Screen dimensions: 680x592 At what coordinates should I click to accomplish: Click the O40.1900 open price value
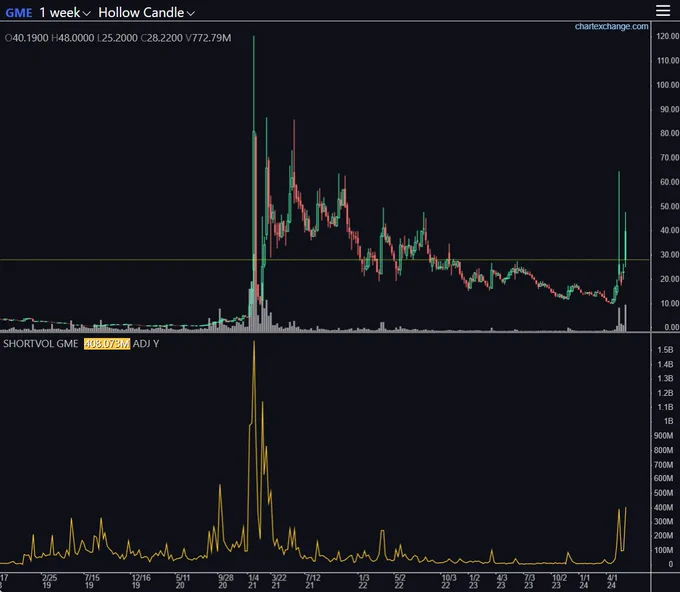click(x=26, y=38)
